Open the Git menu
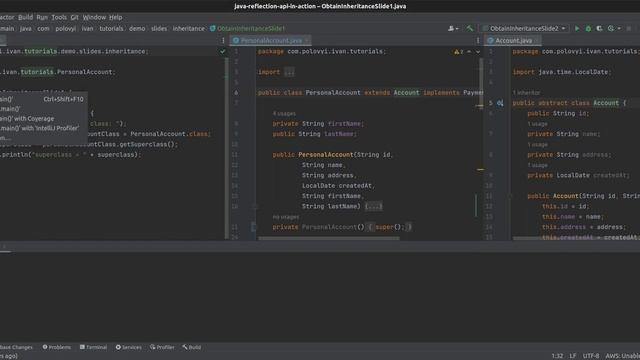The image size is (640, 360). (x=74, y=17)
